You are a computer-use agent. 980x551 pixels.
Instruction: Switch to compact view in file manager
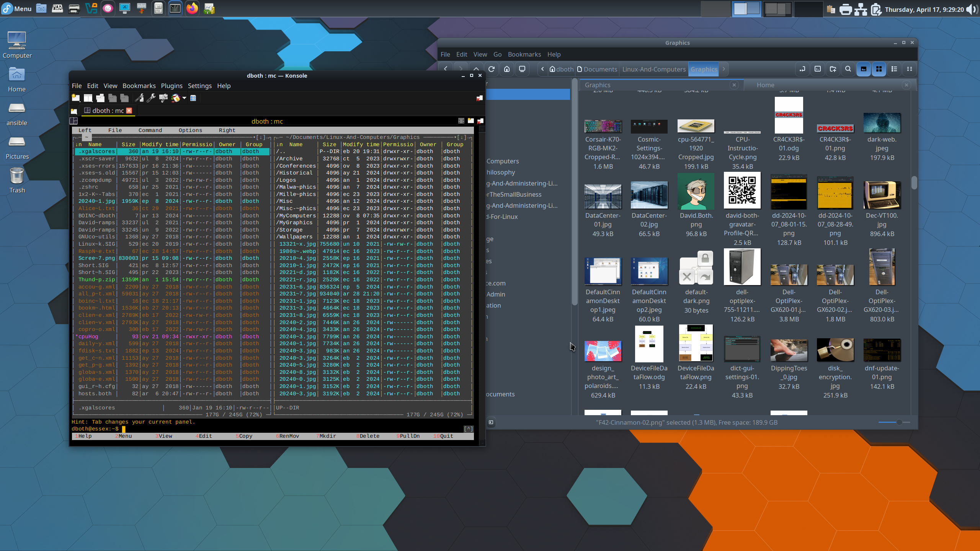910,69
